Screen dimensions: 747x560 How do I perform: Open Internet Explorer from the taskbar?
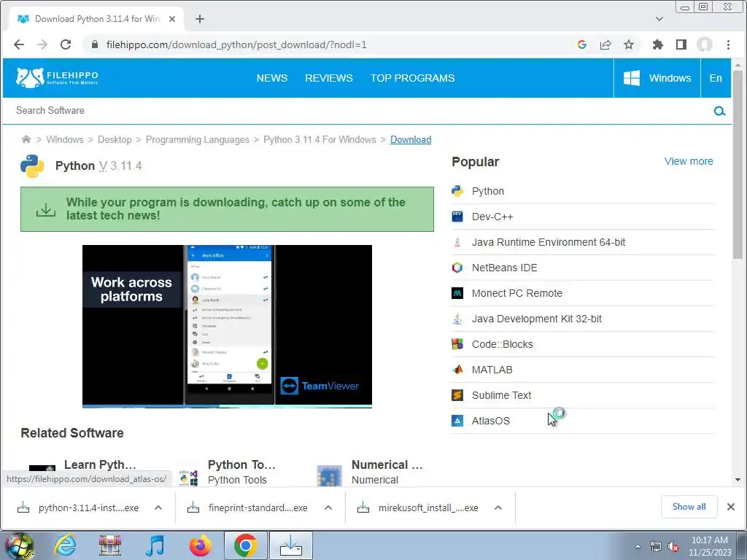[x=65, y=545]
